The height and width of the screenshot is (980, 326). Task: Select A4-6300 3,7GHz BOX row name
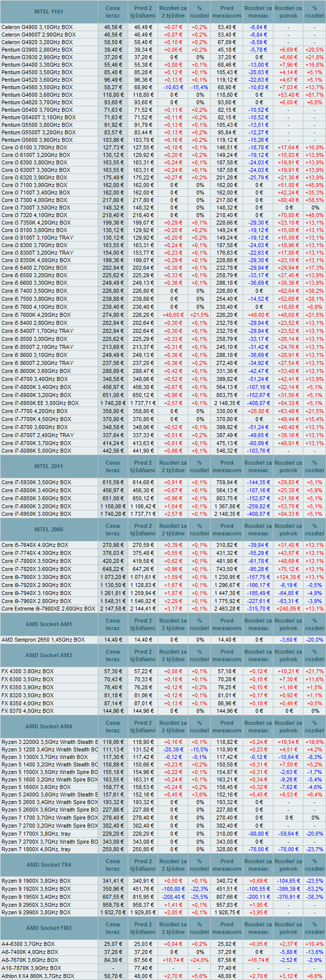click(28, 944)
